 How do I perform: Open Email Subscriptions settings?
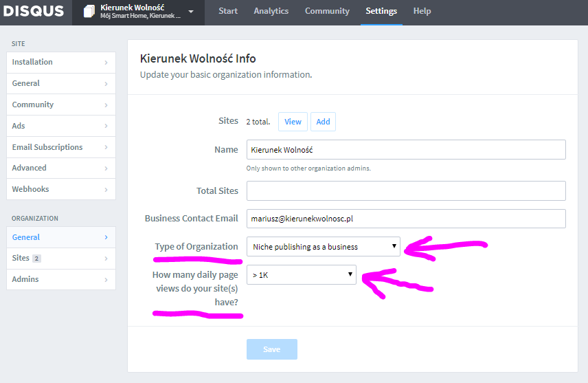click(x=60, y=147)
